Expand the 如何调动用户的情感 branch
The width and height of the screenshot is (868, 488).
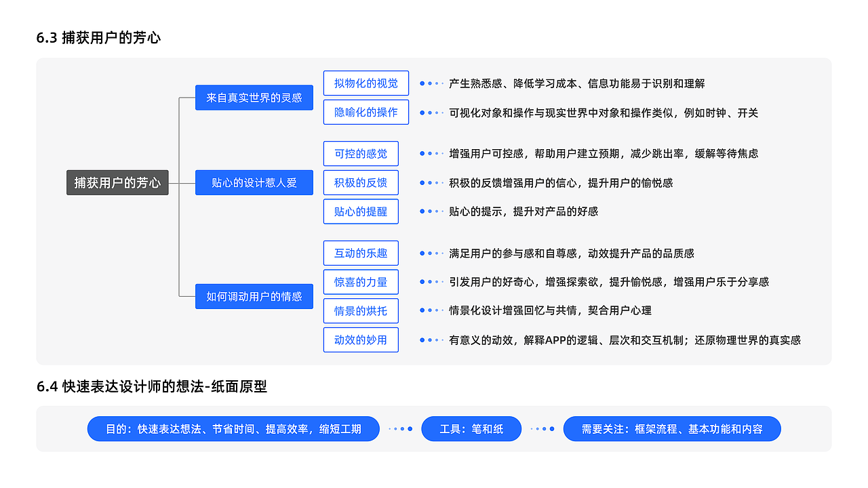coord(254,296)
